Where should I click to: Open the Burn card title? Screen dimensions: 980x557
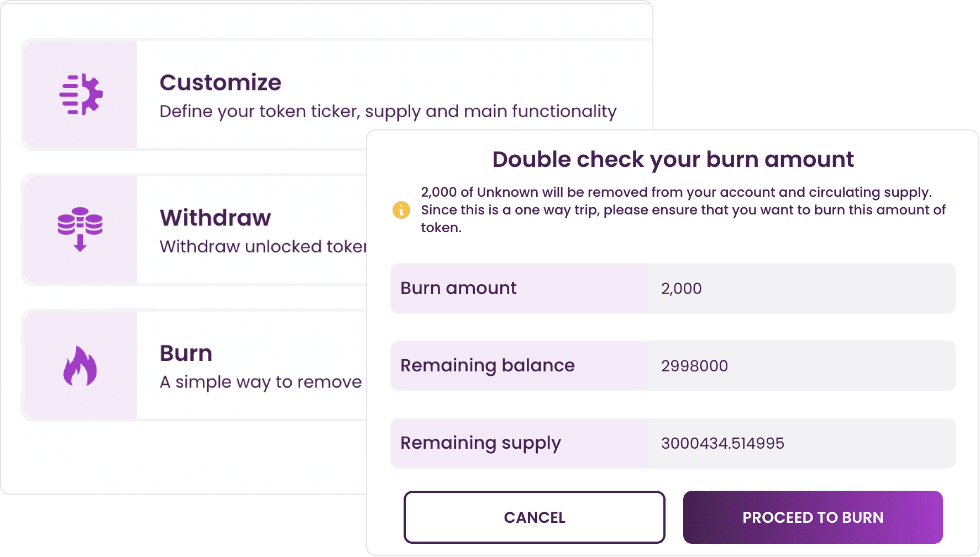[186, 353]
